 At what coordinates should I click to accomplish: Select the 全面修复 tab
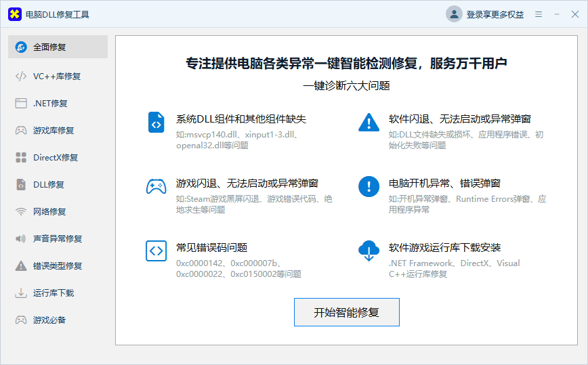click(58, 47)
